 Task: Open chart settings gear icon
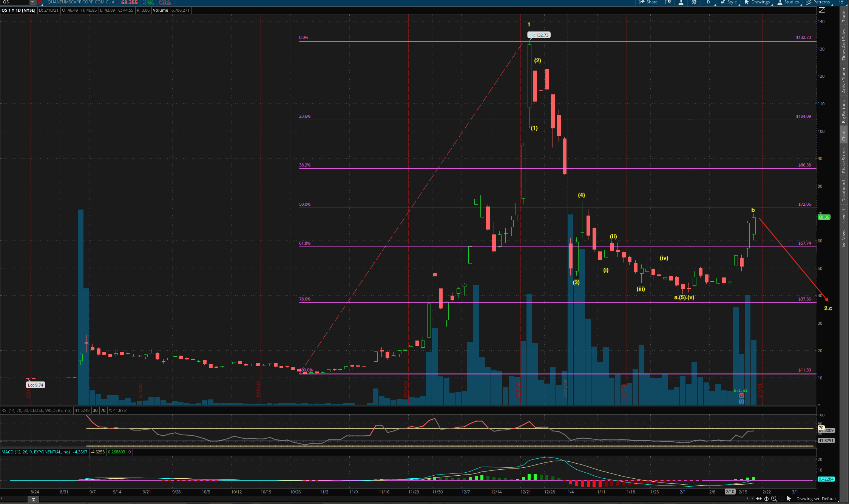point(694,2)
